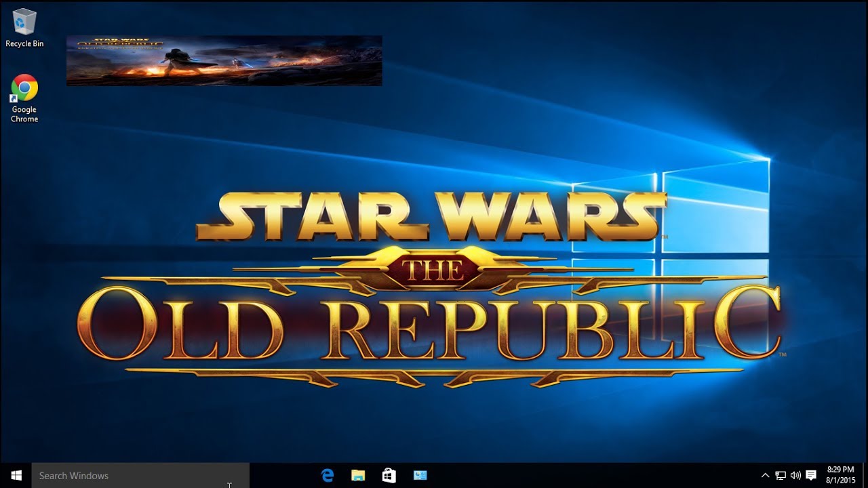Open the Action Center notifications icon
This screenshot has width=868, height=488.
coord(810,475)
